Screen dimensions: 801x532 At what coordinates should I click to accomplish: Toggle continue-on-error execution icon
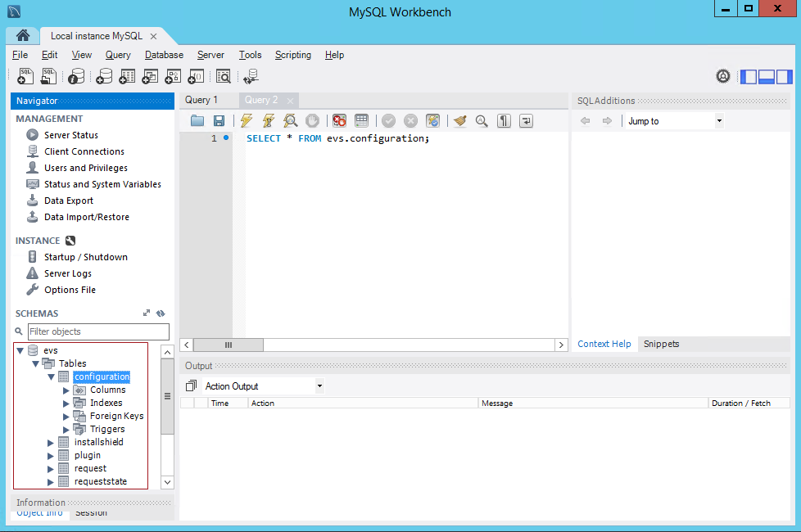[x=339, y=120]
